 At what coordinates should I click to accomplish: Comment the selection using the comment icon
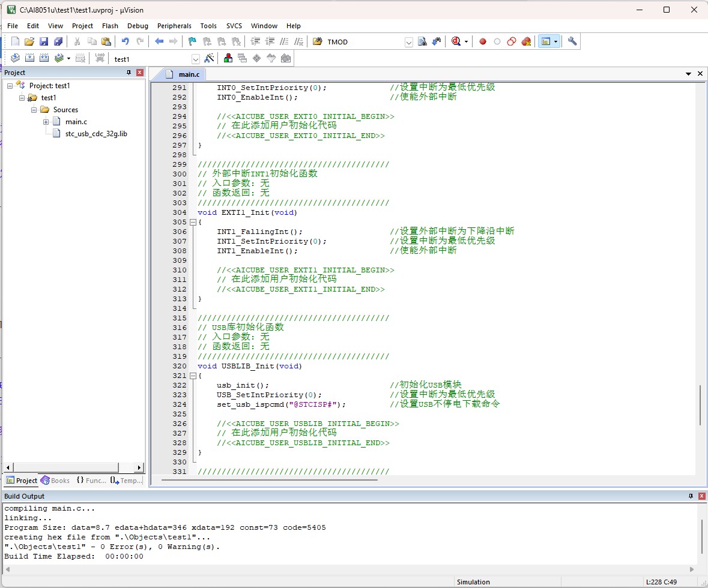(x=284, y=41)
